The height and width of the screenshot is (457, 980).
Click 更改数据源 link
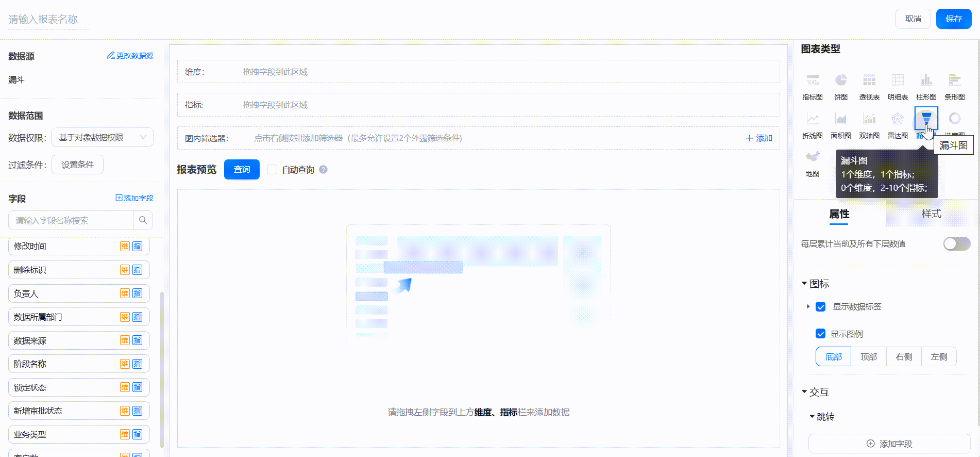point(130,55)
